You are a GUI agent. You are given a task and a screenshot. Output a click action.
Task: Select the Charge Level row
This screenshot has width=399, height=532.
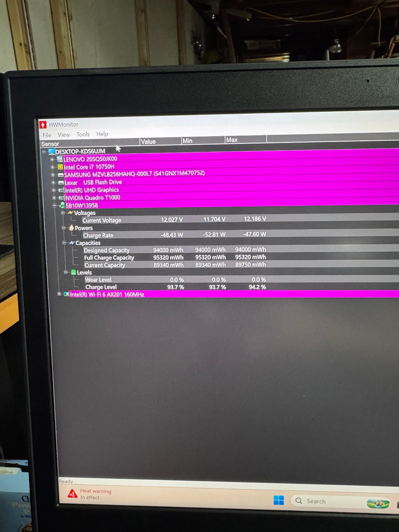pyautogui.click(x=242, y=287)
